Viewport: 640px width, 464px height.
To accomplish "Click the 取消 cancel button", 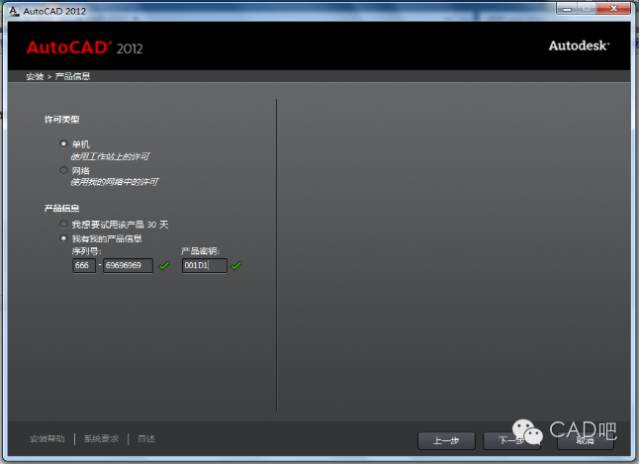I will (585, 441).
